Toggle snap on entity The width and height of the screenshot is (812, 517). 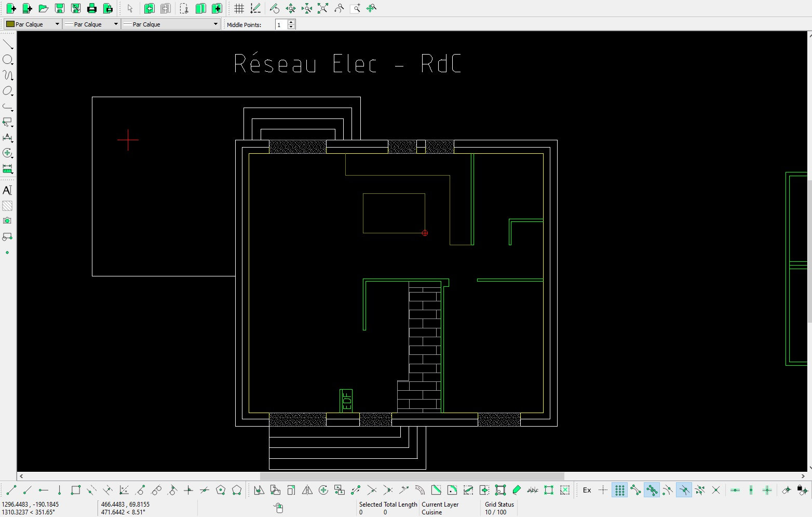652,490
